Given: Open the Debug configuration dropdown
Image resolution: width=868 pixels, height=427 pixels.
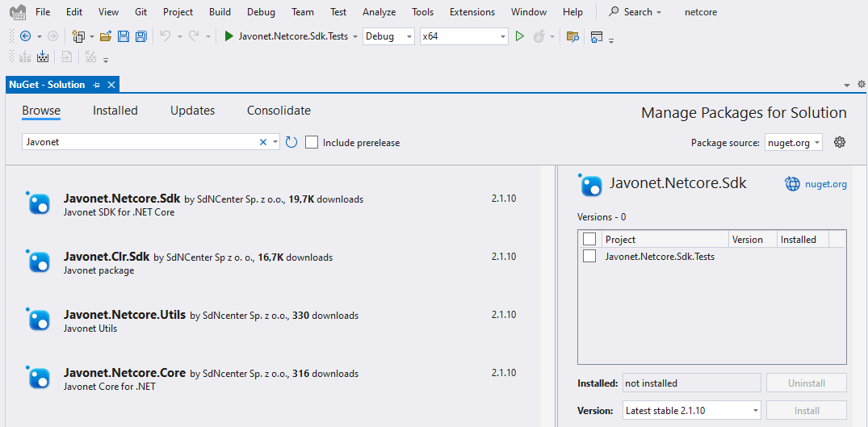Looking at the screenshot, I should [x=388, y=36].
